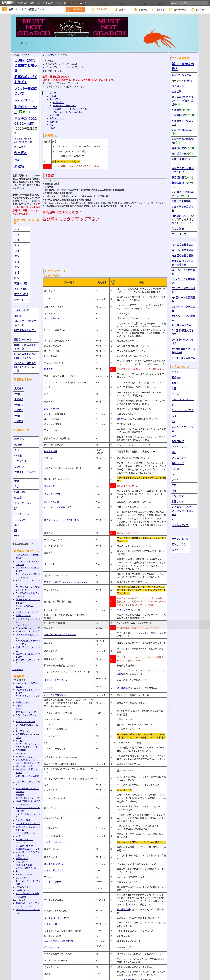Click 編集する in the header toolbar
The width and height of the screenshot is (210, 980).
(158, 9)
